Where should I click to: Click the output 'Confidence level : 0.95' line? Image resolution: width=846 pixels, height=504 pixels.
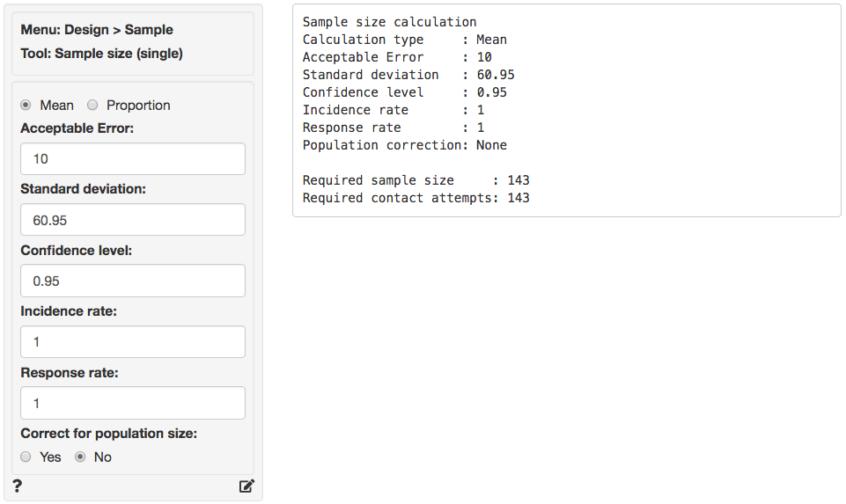click(405, 92)
